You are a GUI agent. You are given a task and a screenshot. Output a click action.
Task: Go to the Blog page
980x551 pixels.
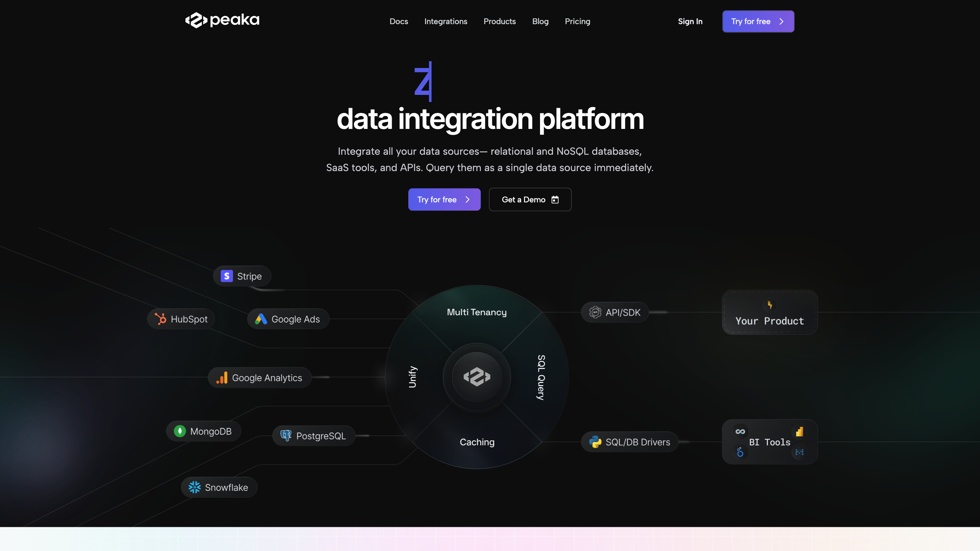tap(540, 21)
